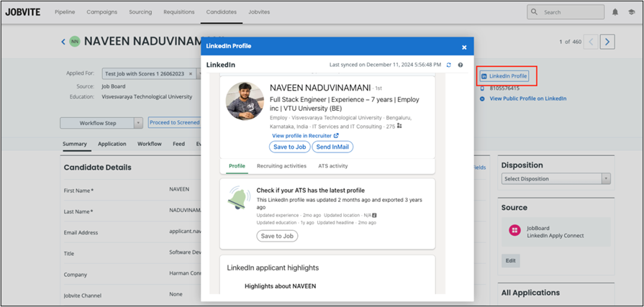Open the Campaigns menu

coord(102,12)
